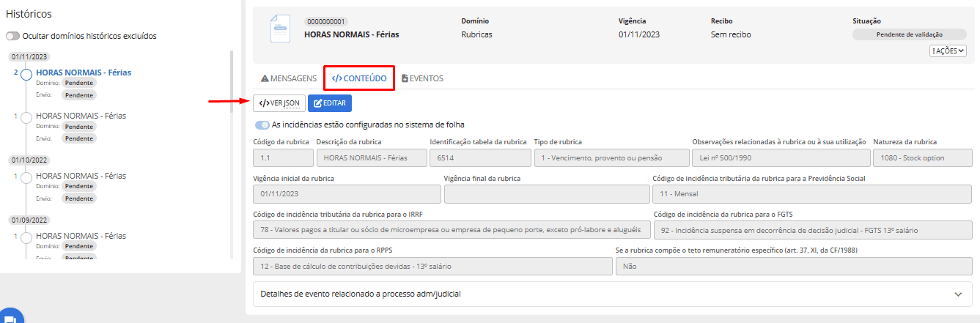Click the Rubricas value under Domínio
This screenshot has width=980, height=323.
pos(476,34)
